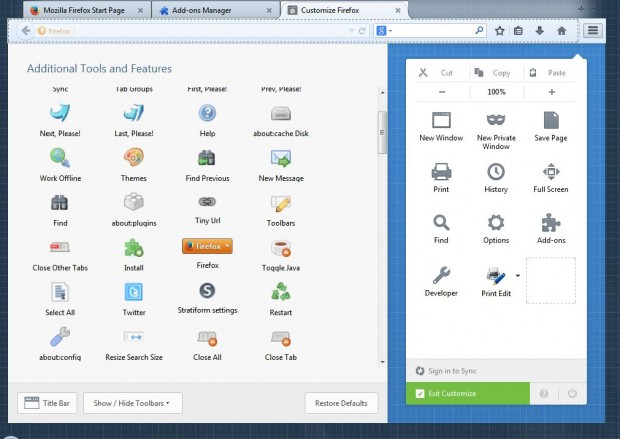Click the Install puzzle piece icon
Screen dimensions: 620x439
pyautogui.click(x=134, y=248)
